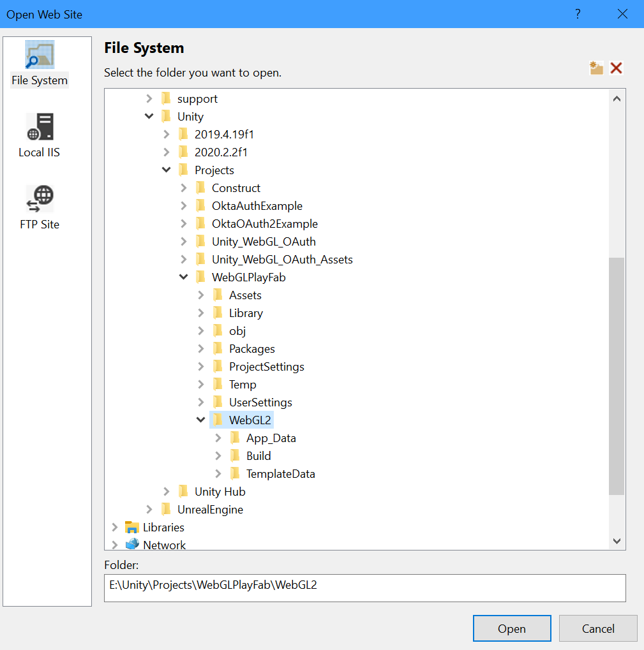
Task: Select the Local IIS source icon
Action: pos(40,127)
